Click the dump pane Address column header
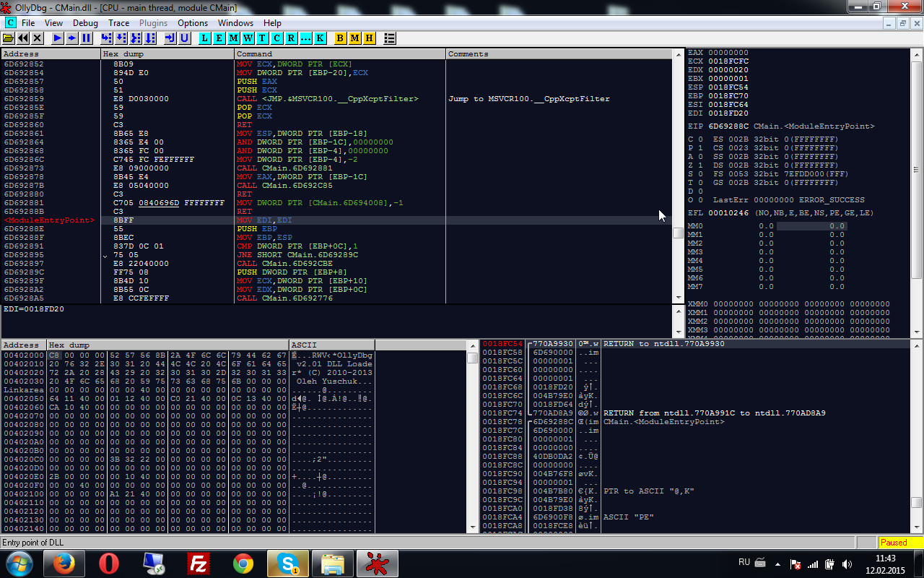This screenshot has width=924, height=578. tap(24, 345)
